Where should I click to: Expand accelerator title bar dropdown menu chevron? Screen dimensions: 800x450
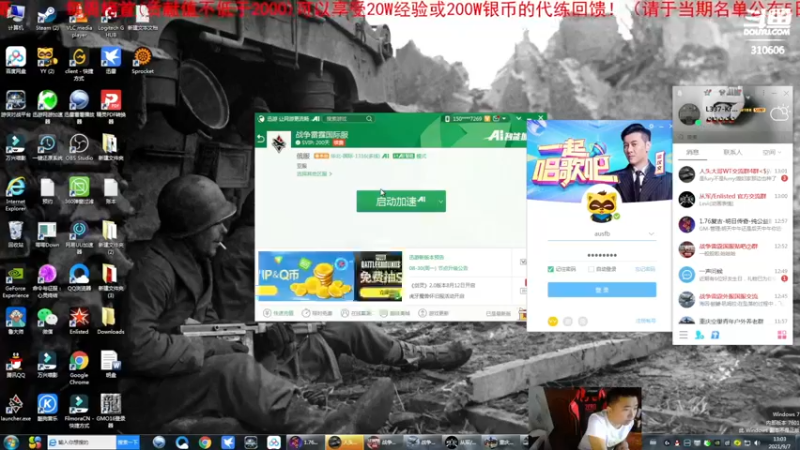coord(518,118)
